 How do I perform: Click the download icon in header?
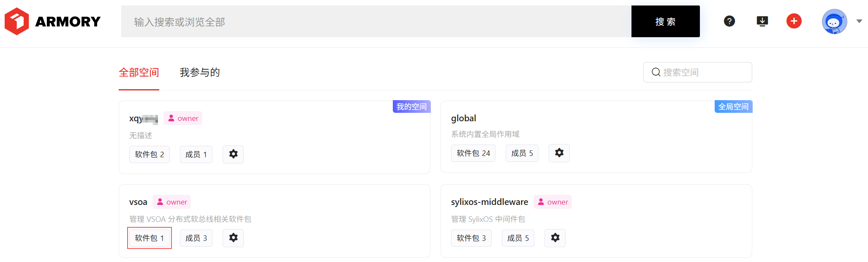click(x=762, y=21)
